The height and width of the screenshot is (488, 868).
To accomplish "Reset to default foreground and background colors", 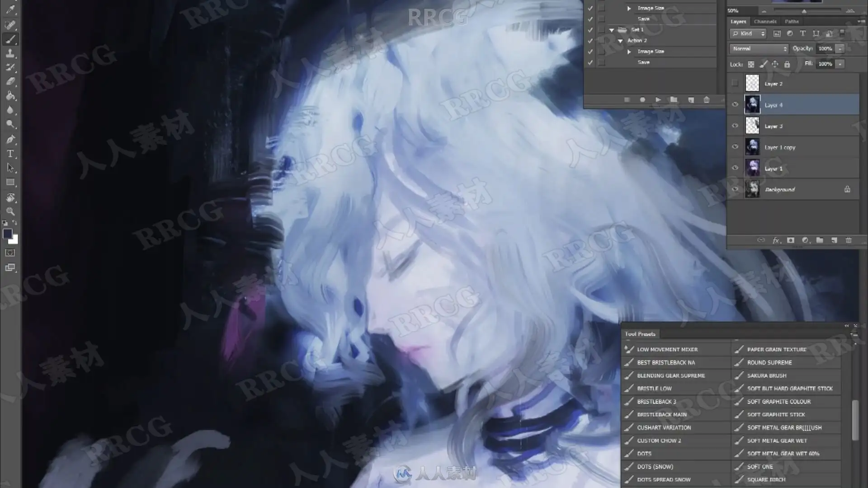I will point(5,223).
